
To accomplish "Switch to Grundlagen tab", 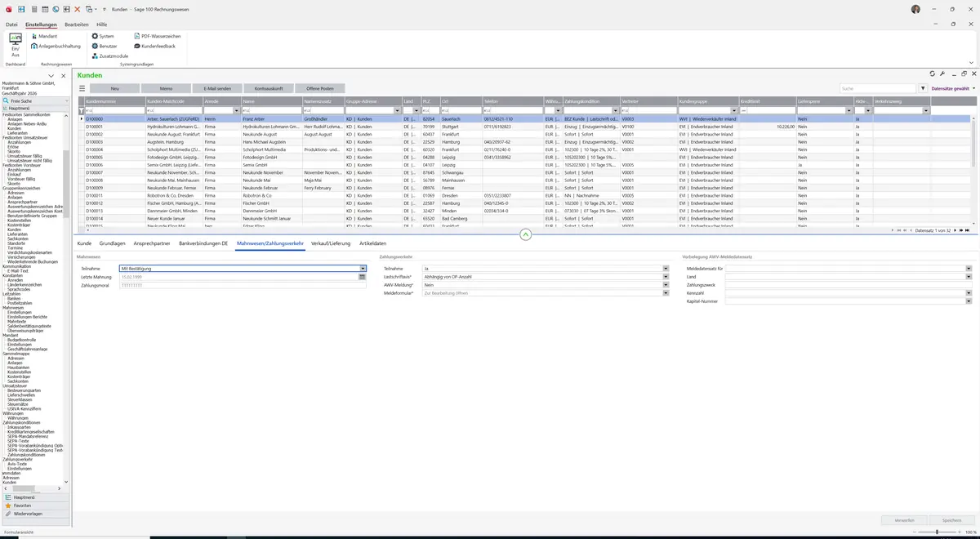I will tap(113, 243).
